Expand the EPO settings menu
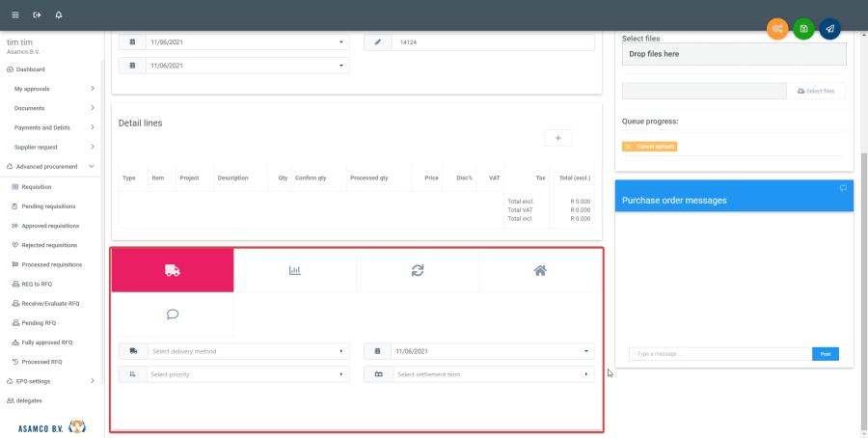Screen dimensions: 868x438 tap(52, 381)
